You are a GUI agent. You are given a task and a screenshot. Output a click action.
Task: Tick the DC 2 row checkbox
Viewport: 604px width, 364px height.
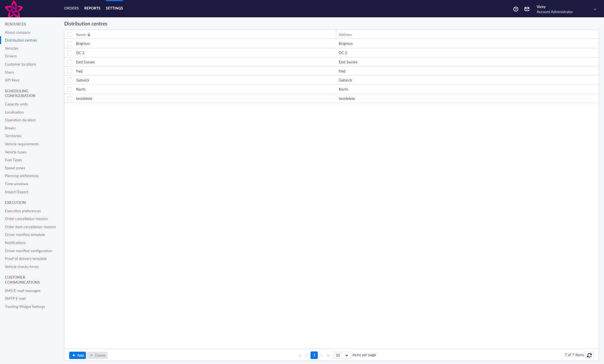69,53
